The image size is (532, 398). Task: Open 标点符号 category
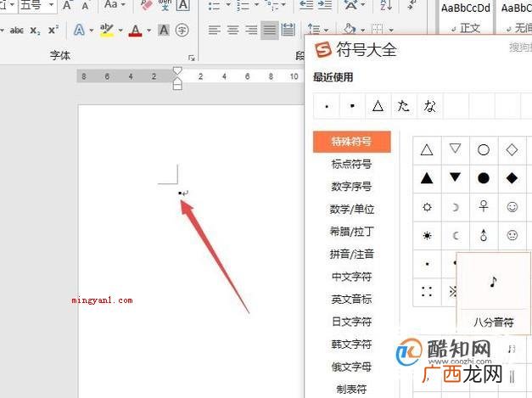[x=351, y=165]
